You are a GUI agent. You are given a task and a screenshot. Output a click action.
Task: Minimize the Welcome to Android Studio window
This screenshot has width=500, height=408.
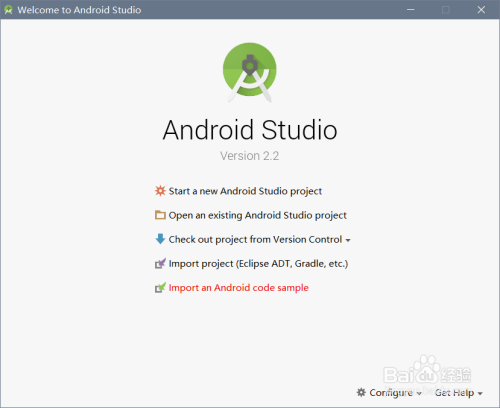pyautogui.click(x=411, y=10)
